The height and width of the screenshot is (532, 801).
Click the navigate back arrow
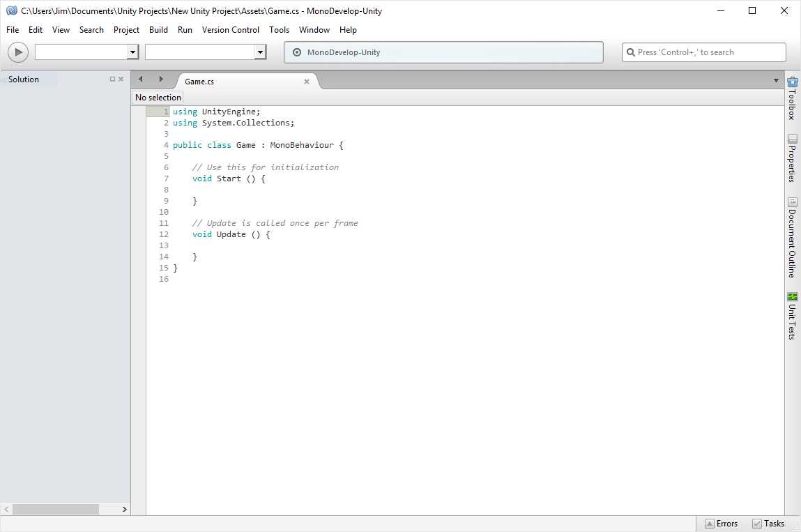[140, 79]
